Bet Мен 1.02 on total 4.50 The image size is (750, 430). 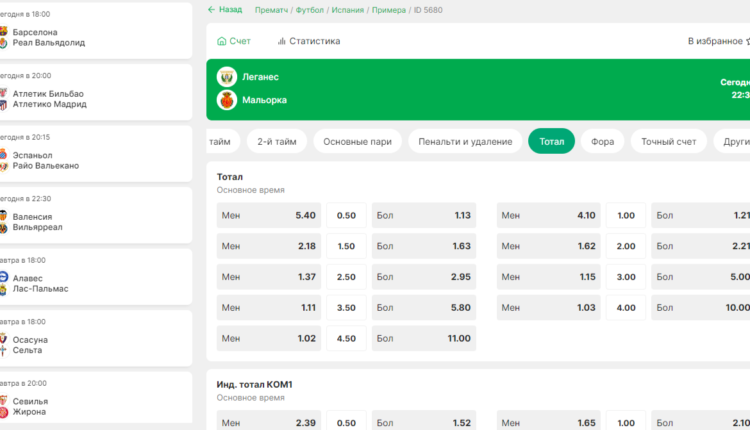coord(269,338)
